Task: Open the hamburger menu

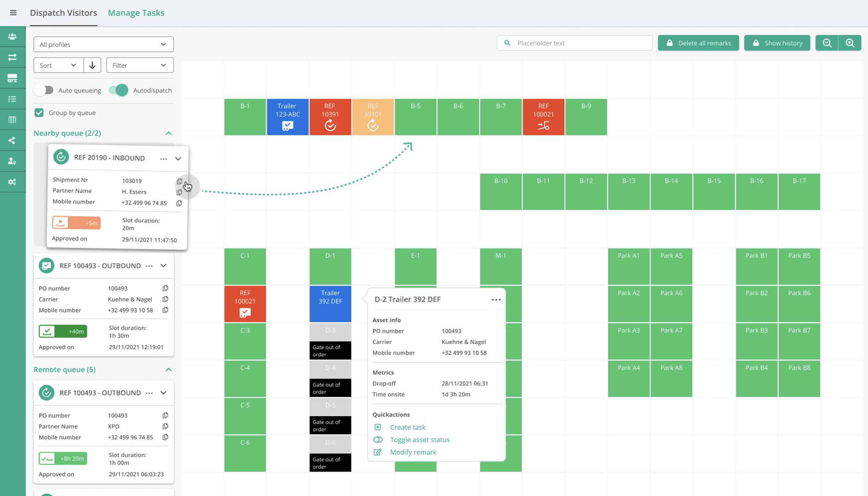Action: [x=13, y=13]
